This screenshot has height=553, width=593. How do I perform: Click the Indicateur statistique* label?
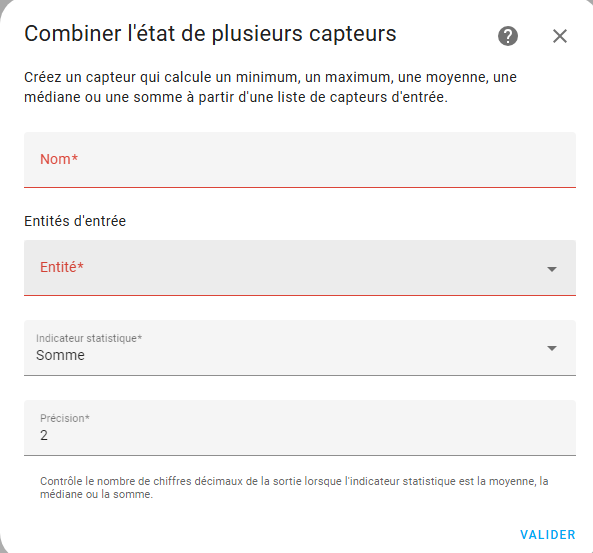[89, 338]
